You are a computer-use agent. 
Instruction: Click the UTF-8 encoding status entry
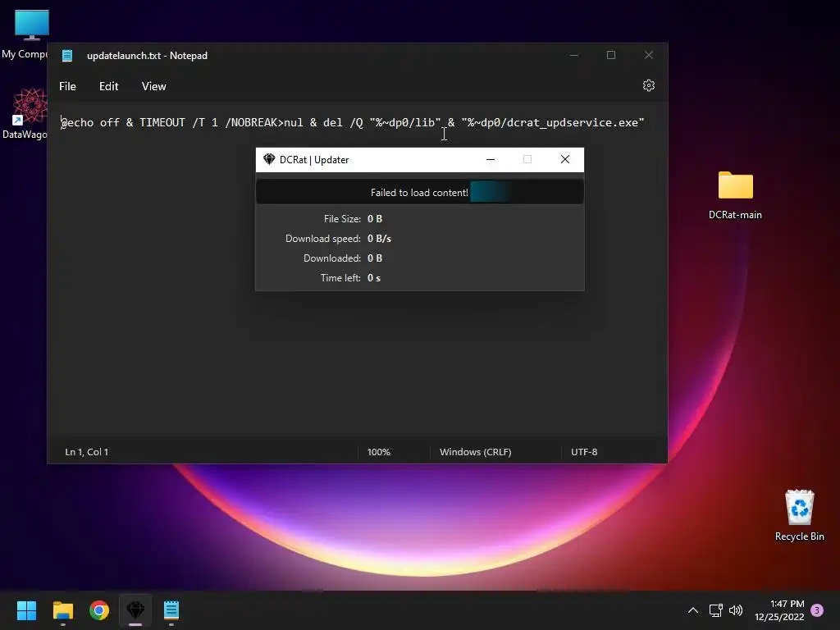pyautogui.click(x=584, y=452)
